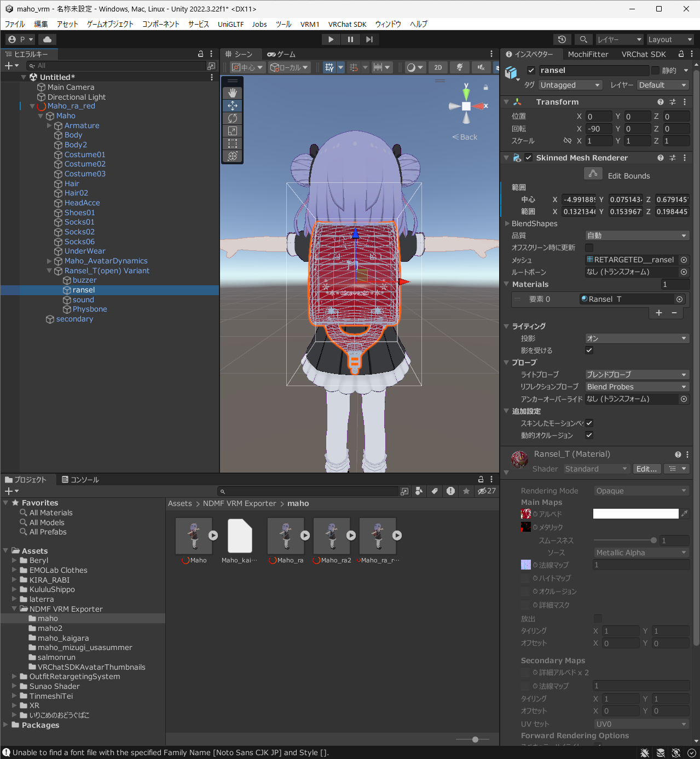
Task: Toggle scene audio mute icon
Action: (x=481, y=67)
